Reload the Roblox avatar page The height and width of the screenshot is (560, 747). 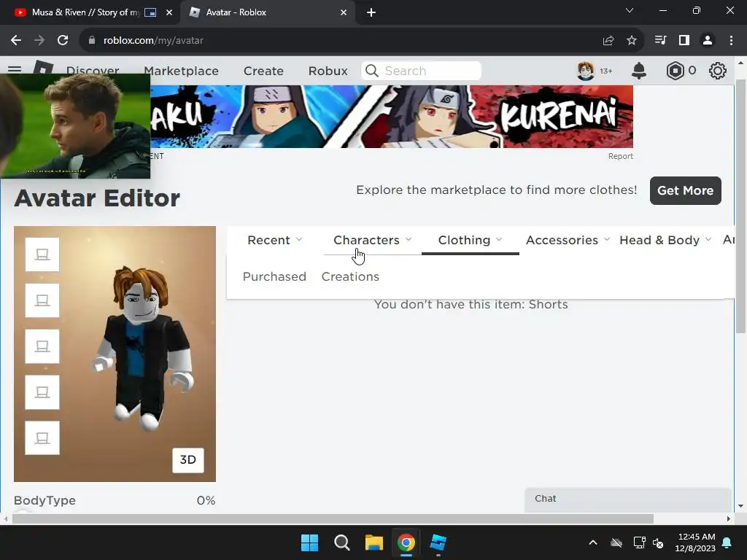pyautogui.click(x=63, y=41)
